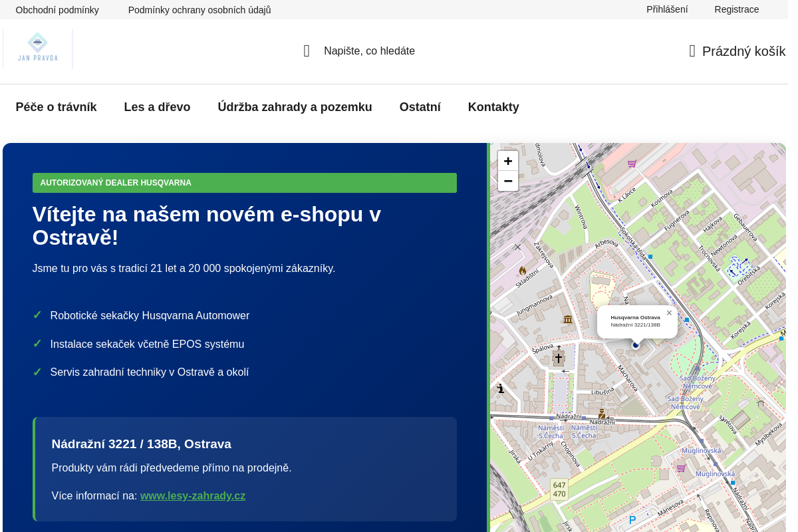Click 'Prázdný košík' cart text
Screen dimensions: 798x532
pos(743,51)
